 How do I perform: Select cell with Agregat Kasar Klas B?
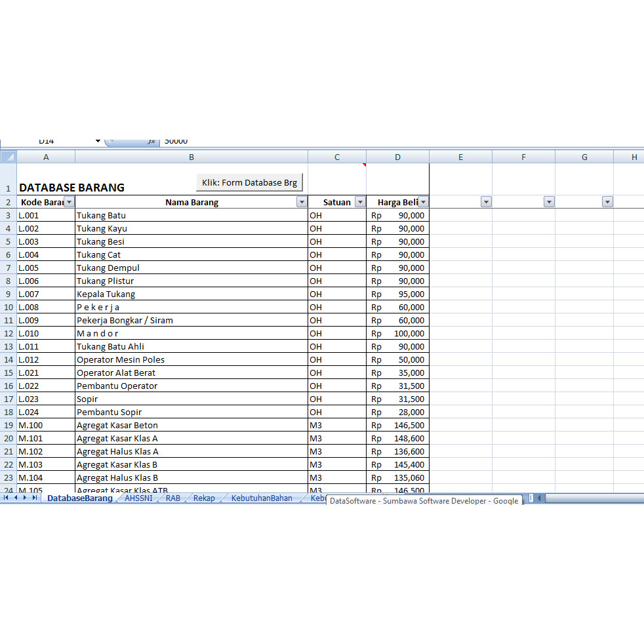(191, 464)
